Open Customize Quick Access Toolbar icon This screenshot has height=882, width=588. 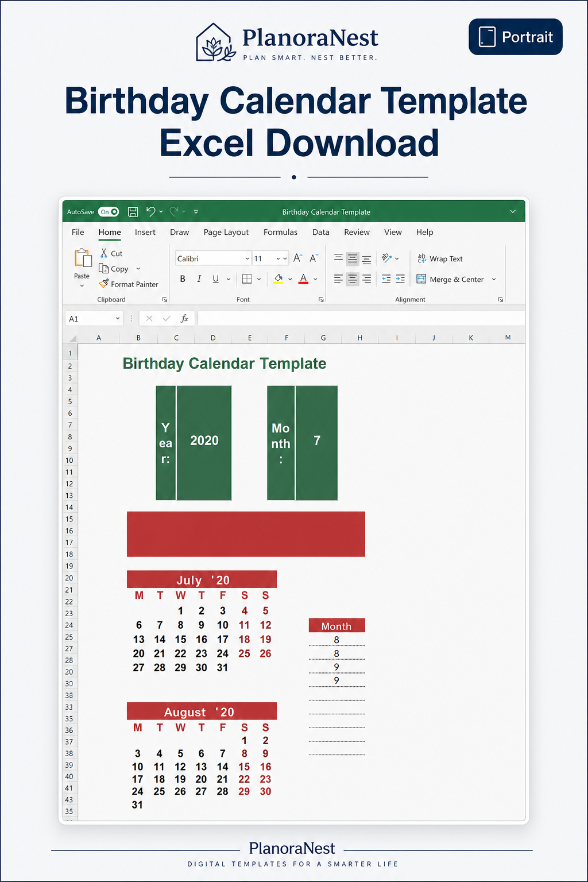[x=196, y=212]
